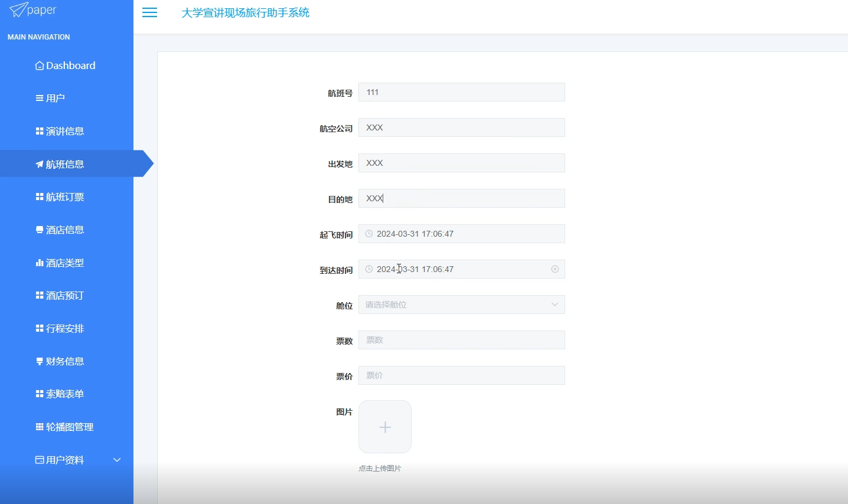Viewport: 848px width, 504px height.
Task: Click the 酒店信息 sidebar icon
Action: tap(40, 230)
